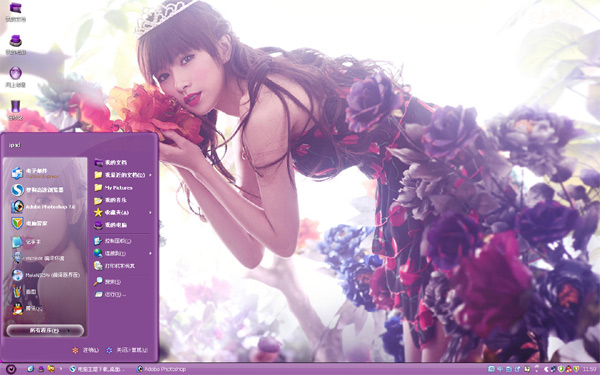Open orange shield tray icon beside clock
600x375 pixels.
click(x=576, y=369)
